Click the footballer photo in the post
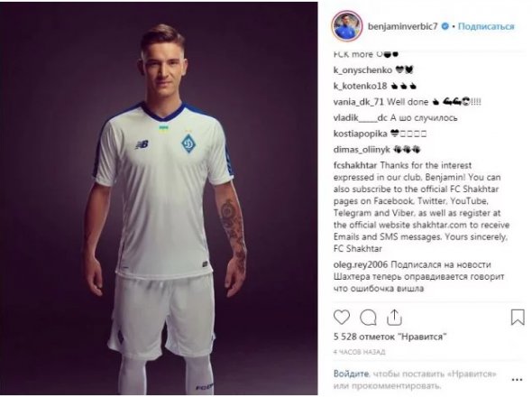The image size is (532, 397). pos(159,198)
